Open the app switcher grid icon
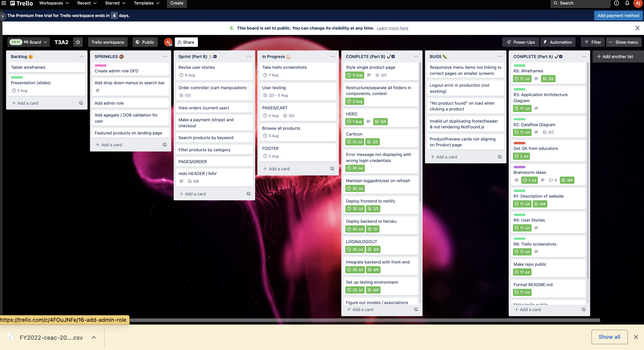 (4, 3)
